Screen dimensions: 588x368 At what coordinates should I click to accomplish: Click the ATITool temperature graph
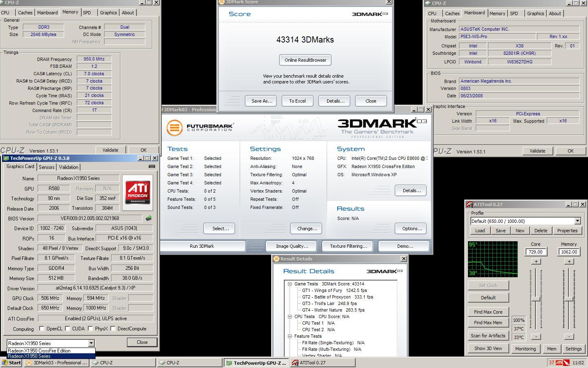coord(493,259)
